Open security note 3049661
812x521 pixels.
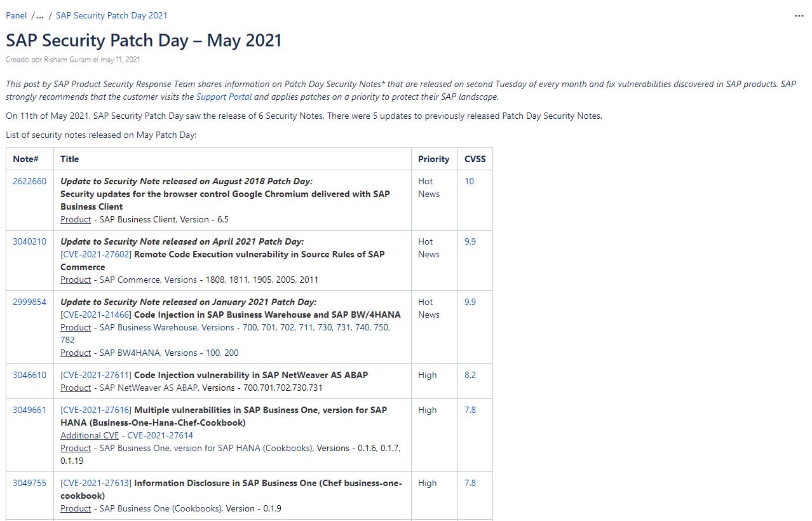pyautogui.click(x=29, y=410)
